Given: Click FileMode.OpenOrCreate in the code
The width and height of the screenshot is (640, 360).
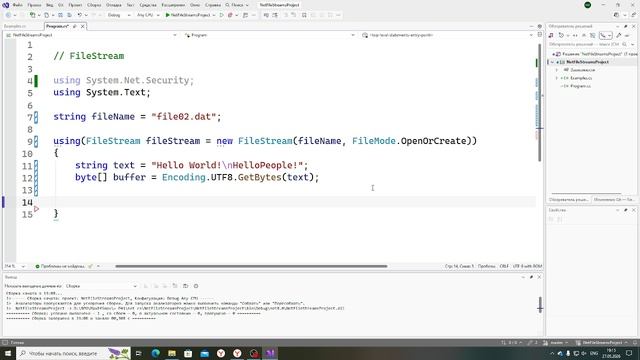Looking at the screenshot, I should pyautogui.click(x=409, y=141).
